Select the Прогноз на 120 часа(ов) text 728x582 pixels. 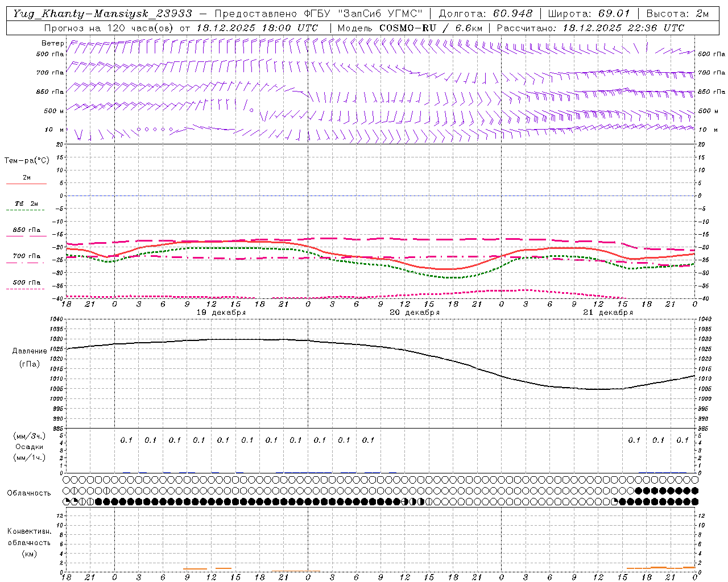[x=109, y=28]
